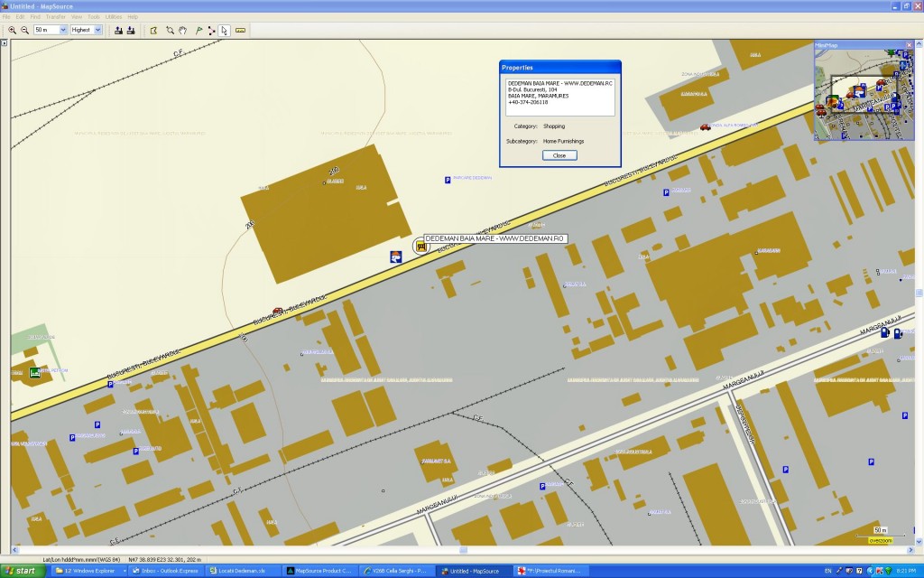Open the File menu

[6, 17]
